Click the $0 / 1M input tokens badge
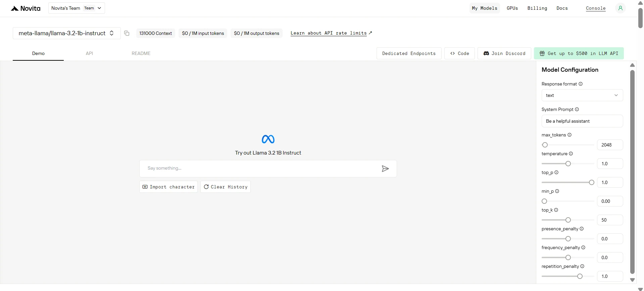 click(x=203, y=33)
